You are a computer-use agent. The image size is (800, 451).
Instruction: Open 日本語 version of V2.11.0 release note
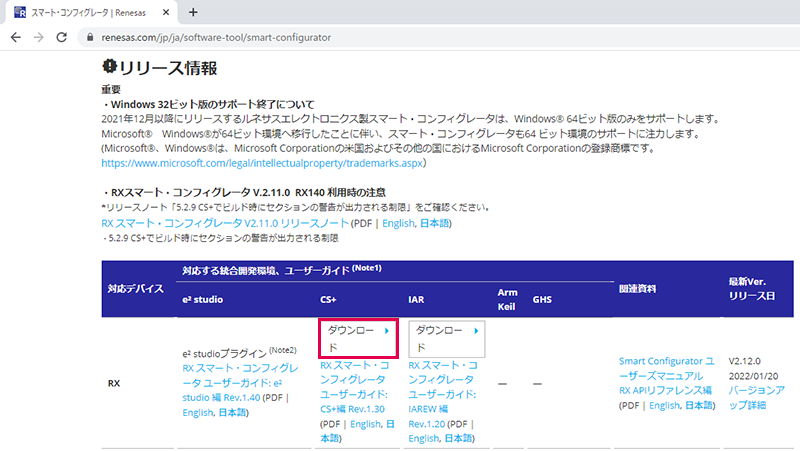pyautogui.click(x=434, y=223)
